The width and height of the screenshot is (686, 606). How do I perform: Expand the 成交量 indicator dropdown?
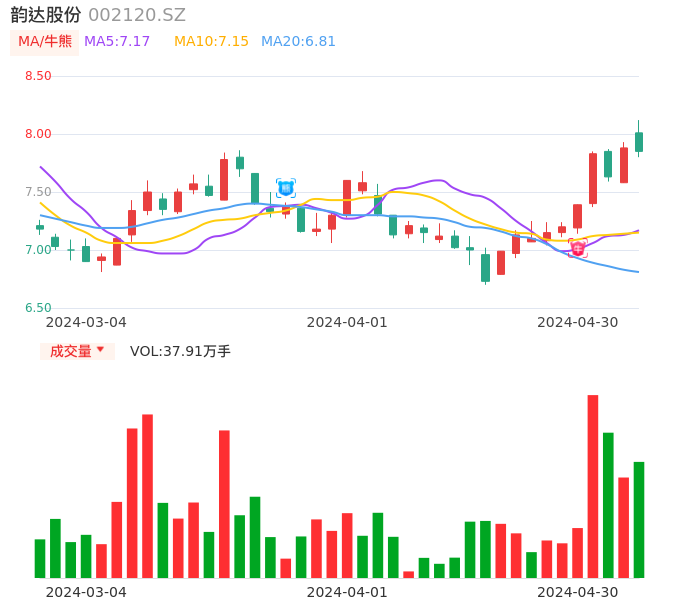pos(77,351)
